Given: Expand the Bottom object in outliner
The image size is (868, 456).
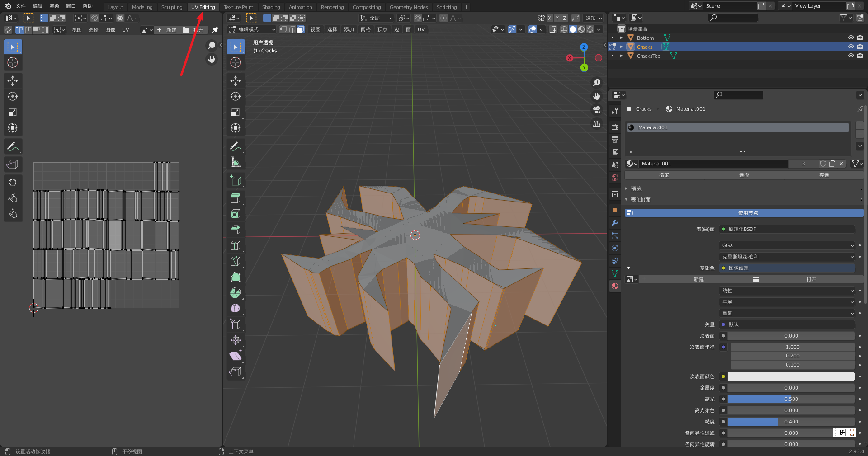Looking at the screenshot, I should pyautogui.click(x=622, y=38).
